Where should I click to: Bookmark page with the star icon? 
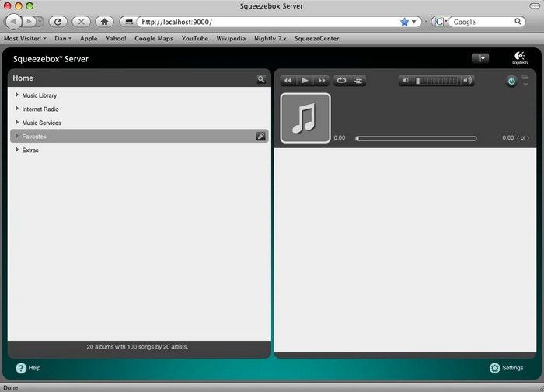[404, 22]
